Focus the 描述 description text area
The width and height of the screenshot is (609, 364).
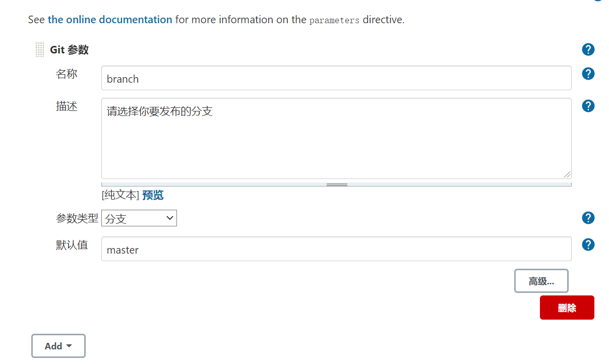click(x=336, y=138)
